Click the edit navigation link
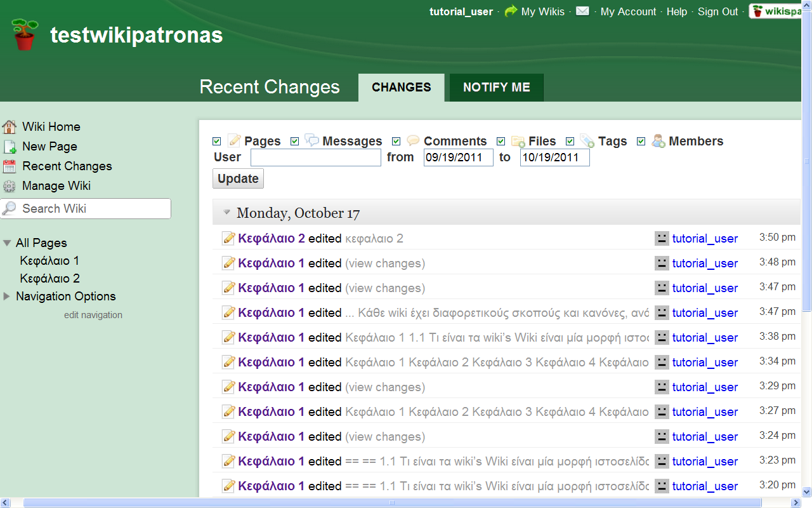Viewport: 812px width, 508px height. (x=93, y=315)
